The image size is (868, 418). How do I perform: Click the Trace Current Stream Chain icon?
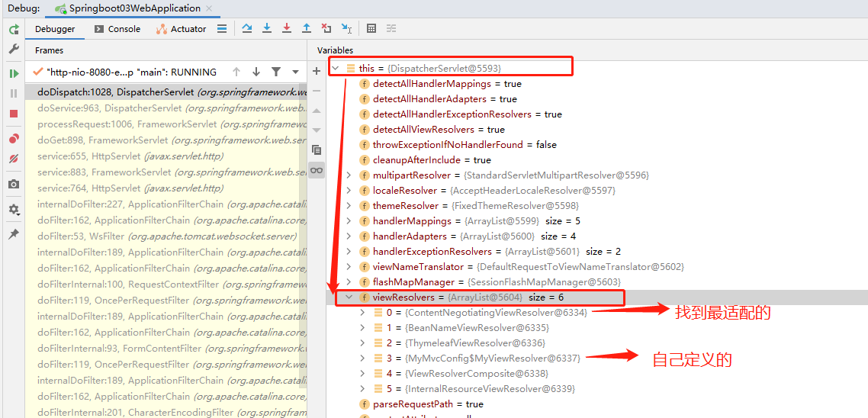[391, 29]
